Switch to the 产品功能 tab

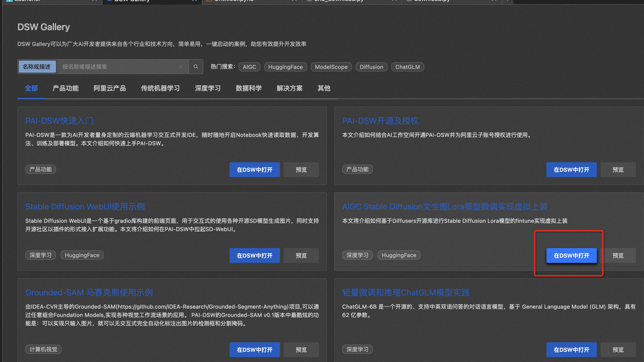pos(66,88)
